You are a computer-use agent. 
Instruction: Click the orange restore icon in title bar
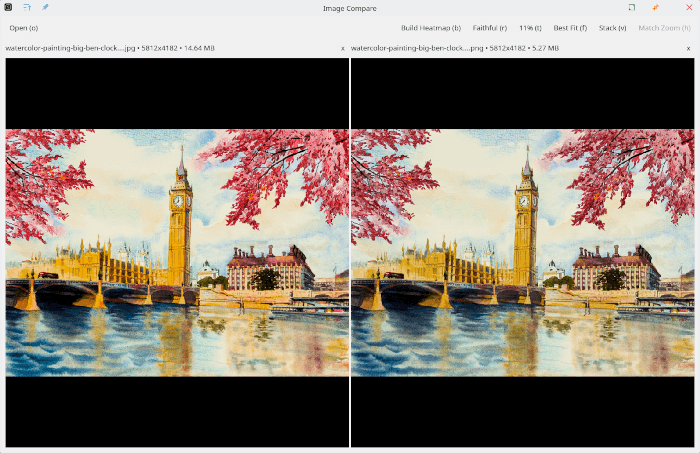pyautogui.click(x=655, y=7)
